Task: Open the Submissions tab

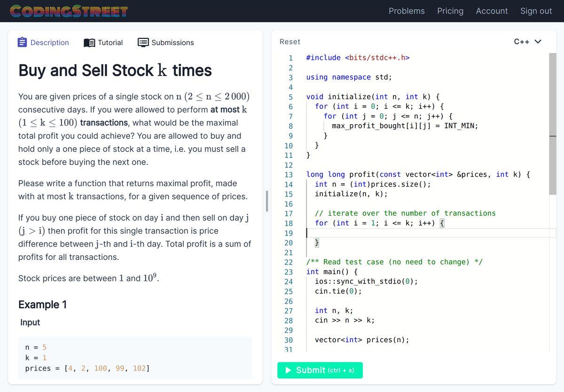Action: (172, 43)
